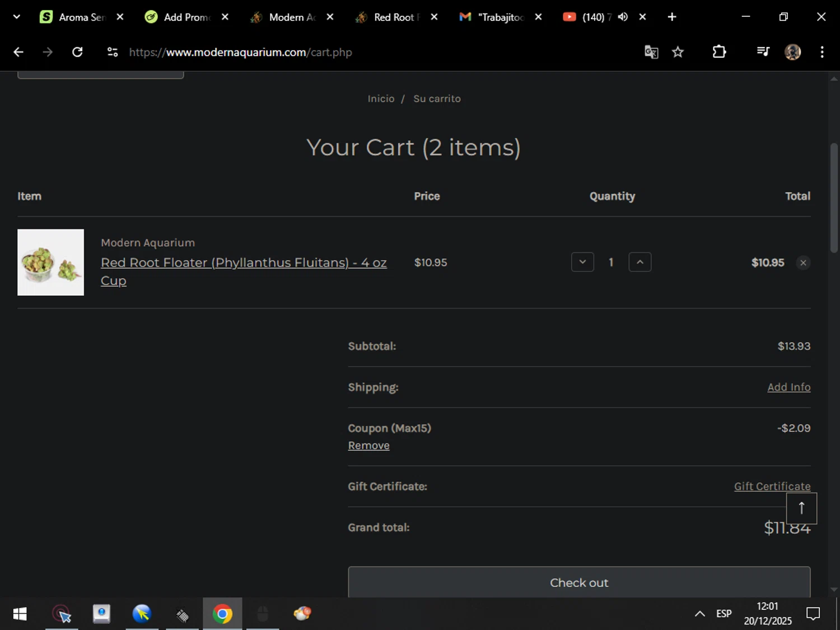Focus the address bar URL
The width and height of the screenshot is (840, 630).
(241, 52)
